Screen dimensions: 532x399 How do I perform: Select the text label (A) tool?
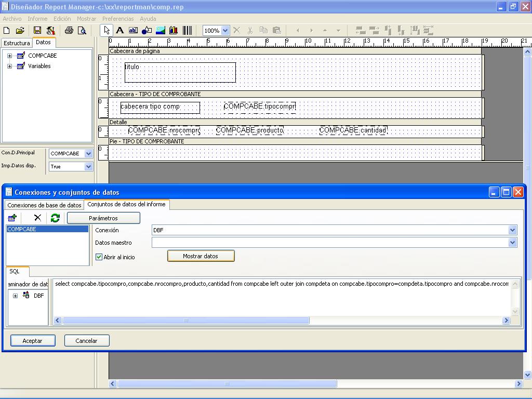119,31
